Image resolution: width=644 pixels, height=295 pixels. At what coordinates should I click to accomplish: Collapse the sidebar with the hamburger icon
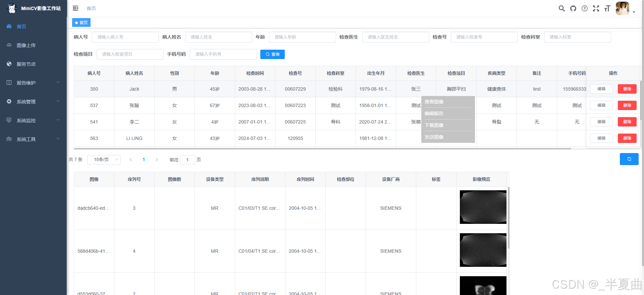point(75,8)
